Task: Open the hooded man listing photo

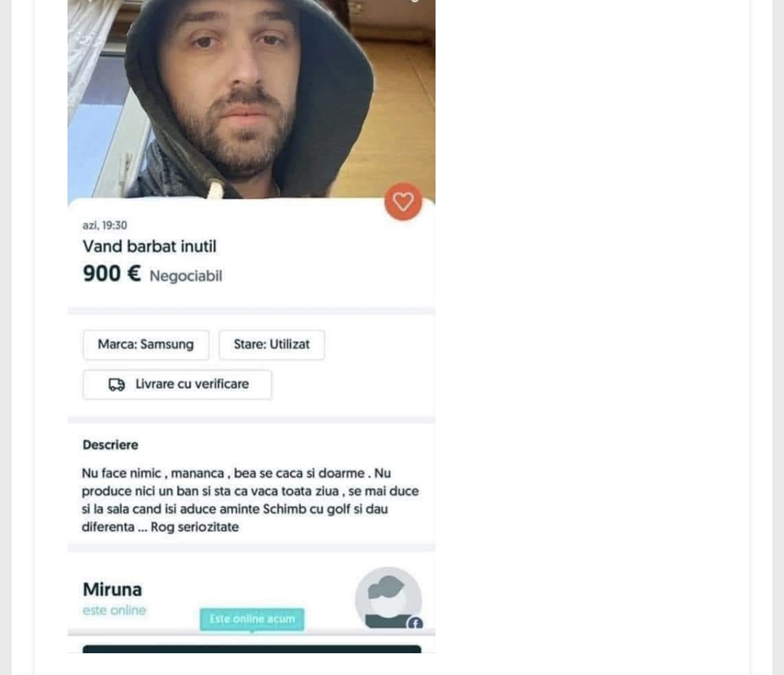Action: coord(251,99)
